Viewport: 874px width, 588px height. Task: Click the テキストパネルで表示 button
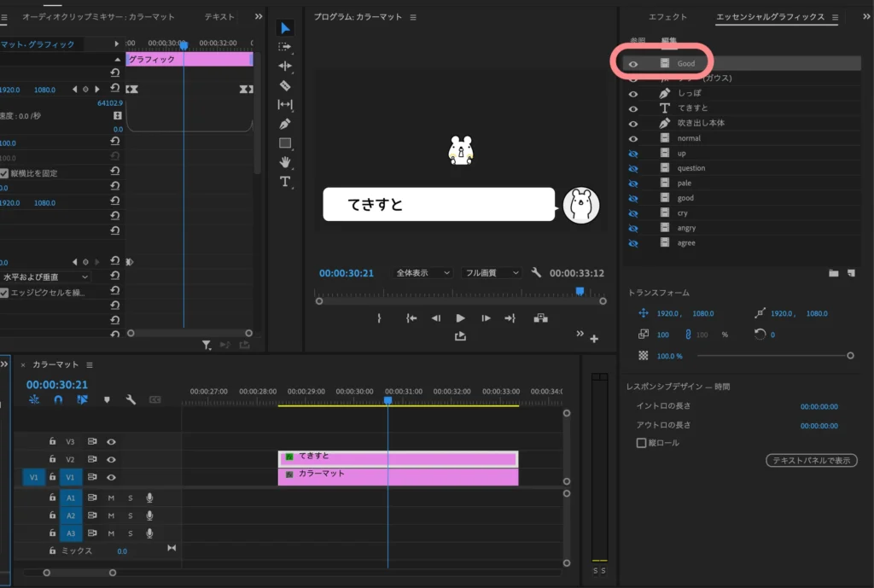coord(811,461)
